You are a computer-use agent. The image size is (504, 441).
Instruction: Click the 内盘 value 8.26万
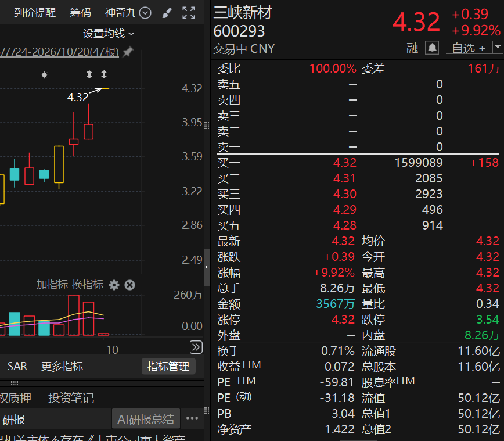[482, 335]
